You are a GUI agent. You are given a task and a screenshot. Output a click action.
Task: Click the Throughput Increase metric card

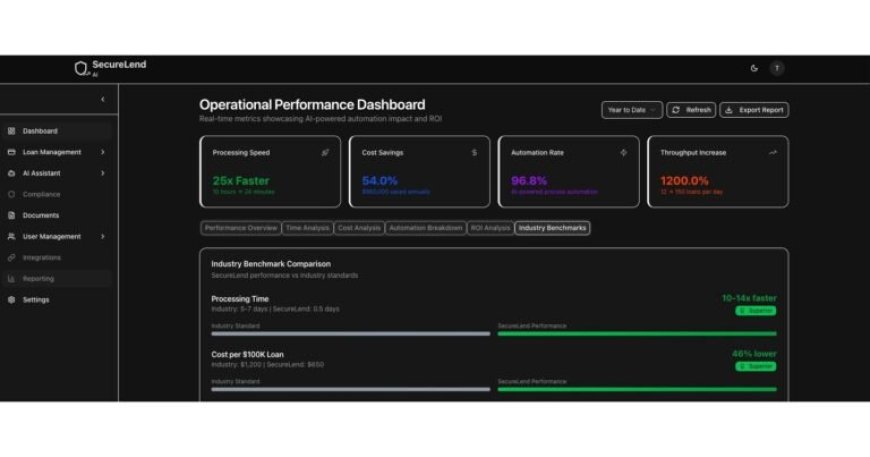point(717,171)
